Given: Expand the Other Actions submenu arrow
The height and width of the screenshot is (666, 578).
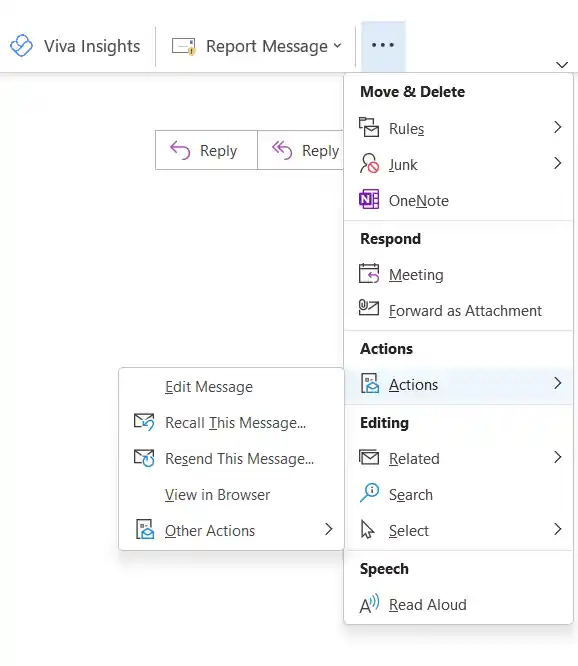Looking at the screenshot, I should tap(328, 529).
